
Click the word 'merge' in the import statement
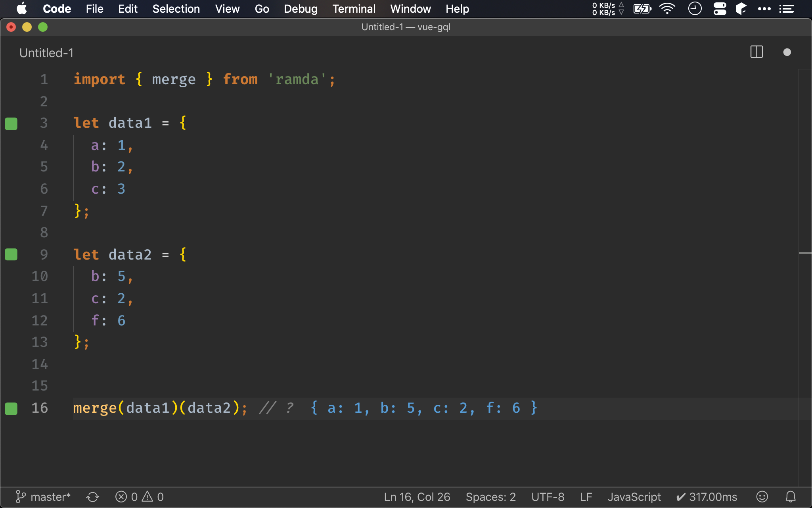[x=174, y=79]
